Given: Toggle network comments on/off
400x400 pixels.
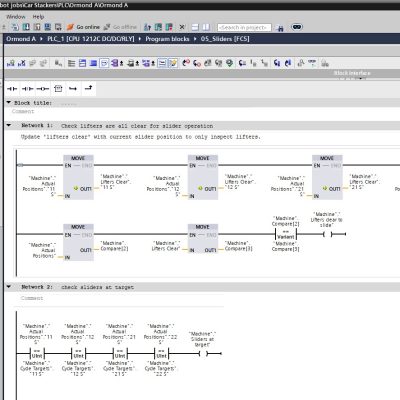Looking at the screenshot, I should pos(162,63).
